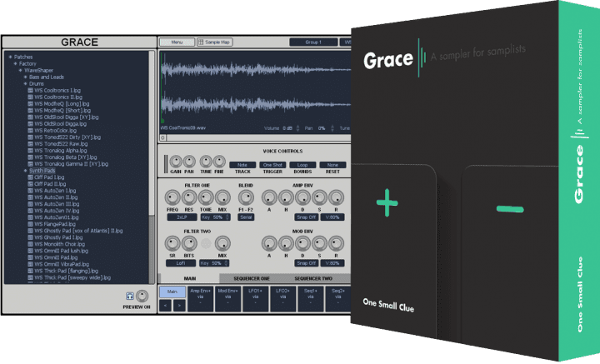Click the Filter One MIX knob
This screenshot has width=600, height=364.
pyautogui.click(x=222, y=197)
